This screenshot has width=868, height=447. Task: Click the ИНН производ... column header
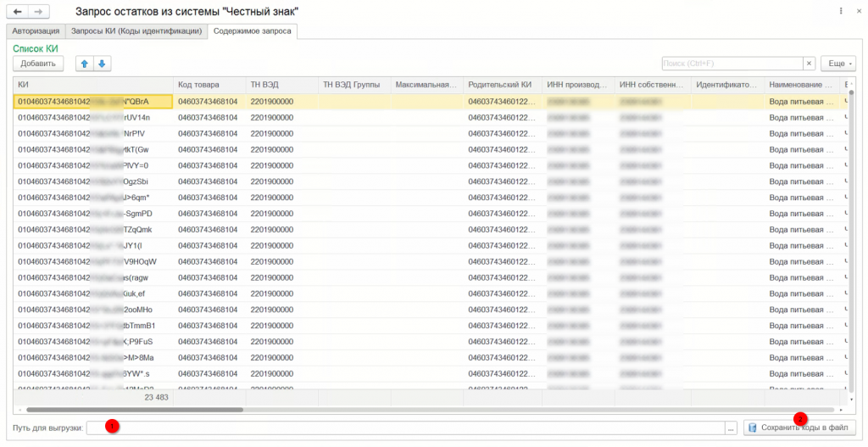(x=578, y=85)
